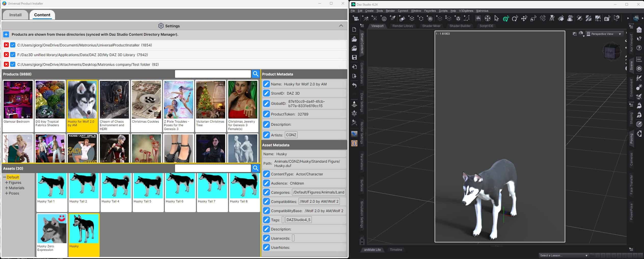
Task: Select the Christmas Cookies product thumbnail
Action: [146, 100]
